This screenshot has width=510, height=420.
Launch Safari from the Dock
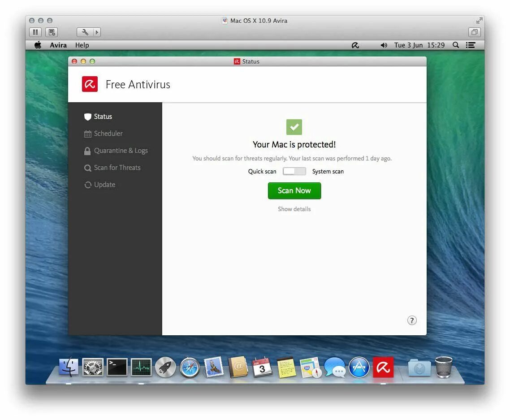(190, 368)
